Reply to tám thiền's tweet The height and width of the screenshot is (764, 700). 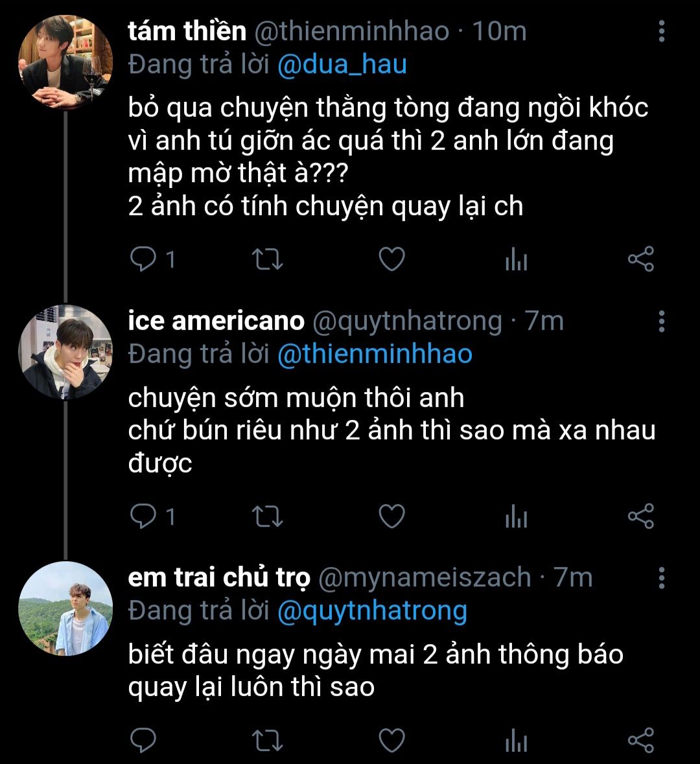click(141, 260)
